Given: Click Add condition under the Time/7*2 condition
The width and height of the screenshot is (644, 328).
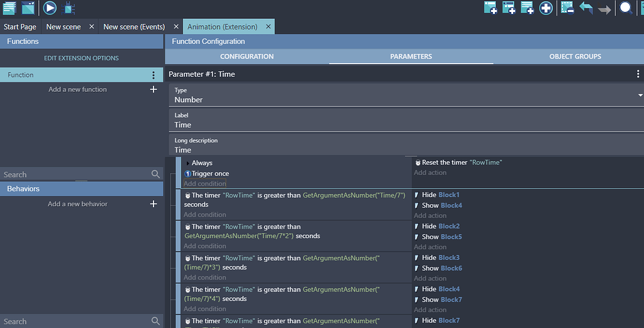Looking at the screenshot, I should point(205,246).
